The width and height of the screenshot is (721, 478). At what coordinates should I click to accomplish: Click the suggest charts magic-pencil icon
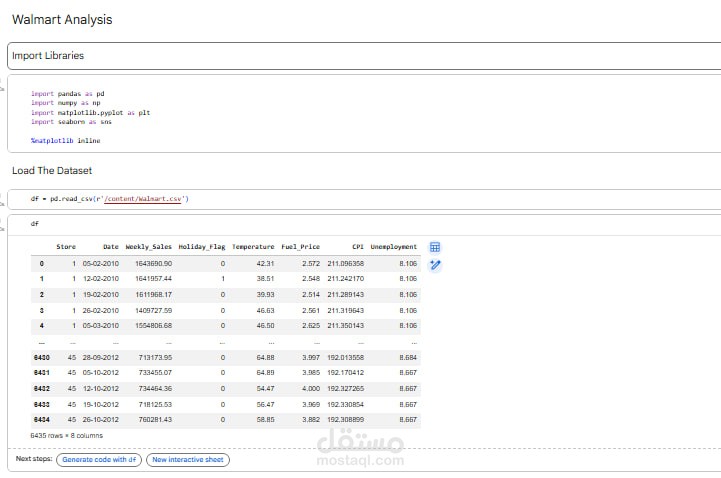coord(435,265)
